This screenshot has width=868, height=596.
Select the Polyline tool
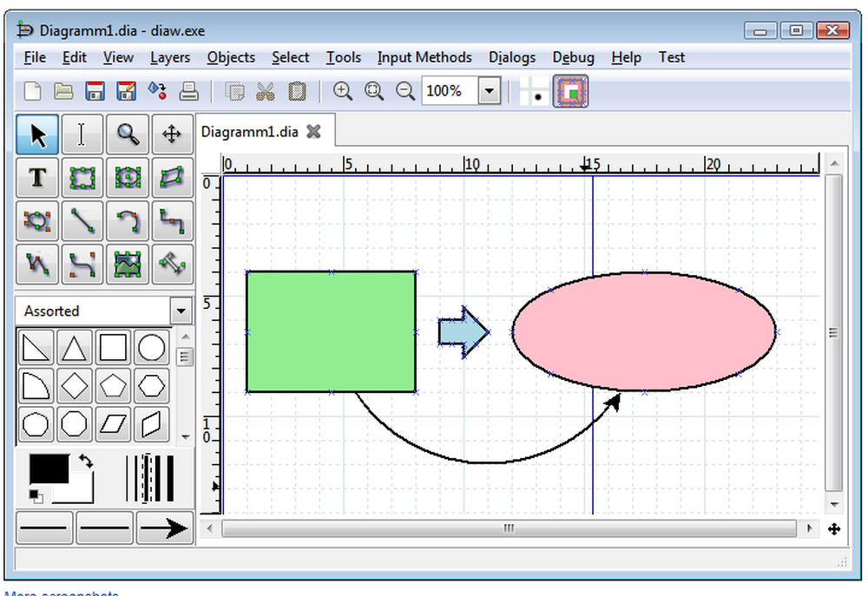click(37, 264)
